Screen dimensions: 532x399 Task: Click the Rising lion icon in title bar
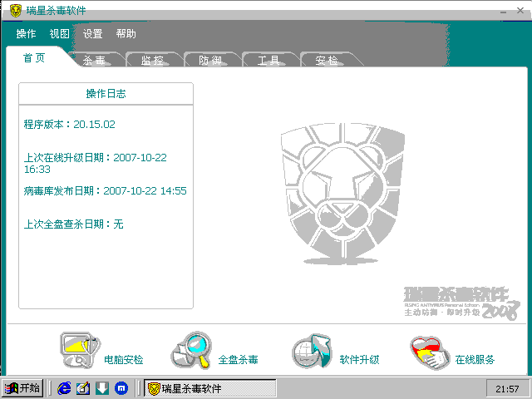[16, 11]
